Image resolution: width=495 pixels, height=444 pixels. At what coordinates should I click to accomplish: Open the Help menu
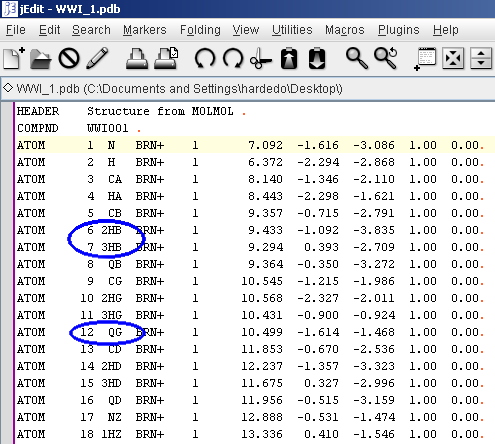(446, 30)
